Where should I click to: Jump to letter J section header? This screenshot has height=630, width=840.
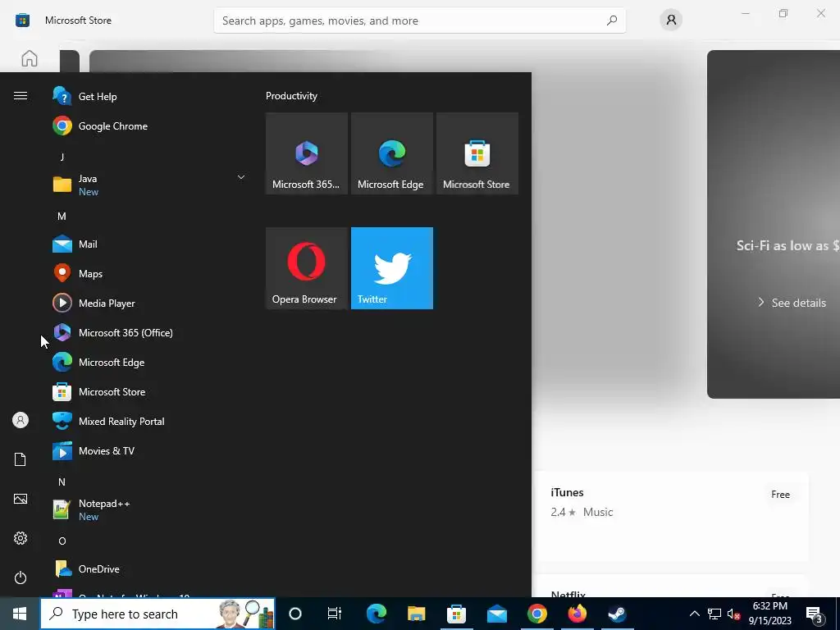(x=62, y=157)
